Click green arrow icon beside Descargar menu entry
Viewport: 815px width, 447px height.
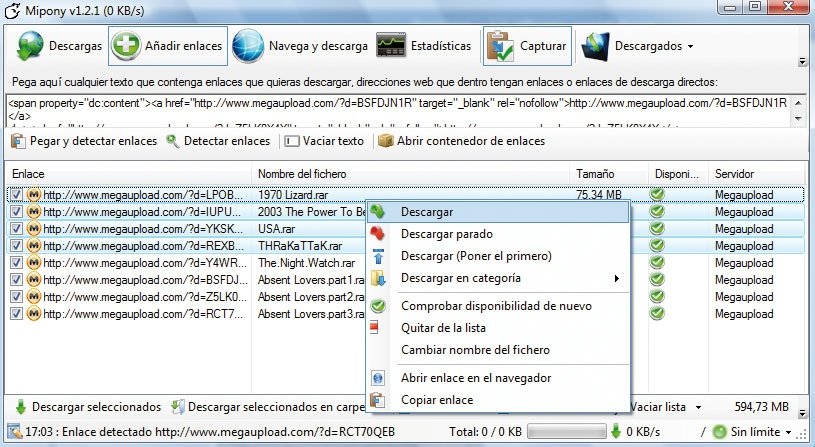(x=377, y=212)
